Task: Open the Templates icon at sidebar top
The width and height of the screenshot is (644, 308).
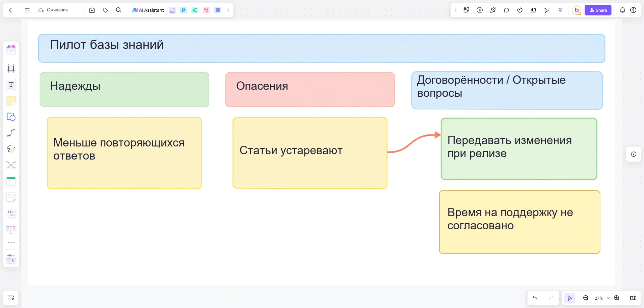Action: 11,49
